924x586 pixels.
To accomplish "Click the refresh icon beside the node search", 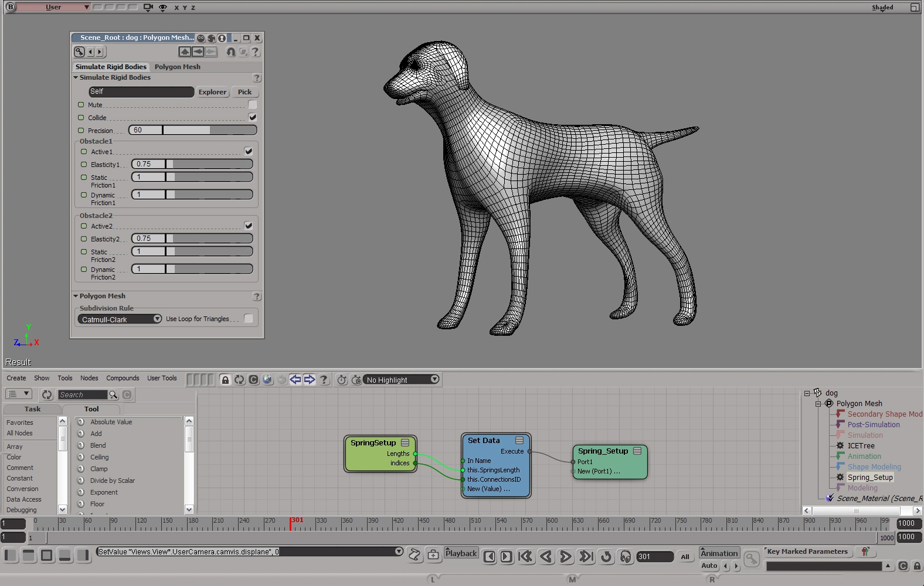I will [x=47, y=395].
